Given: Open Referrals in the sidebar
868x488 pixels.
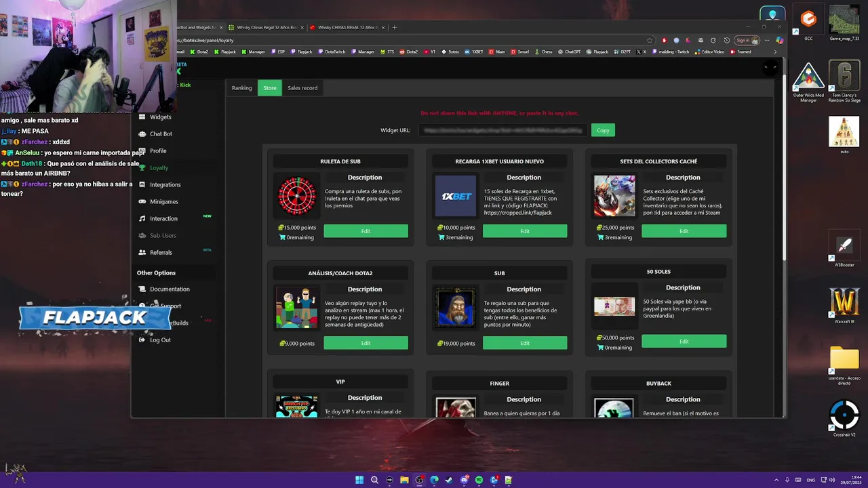Looking at the screenshot, I should [161, 253].
